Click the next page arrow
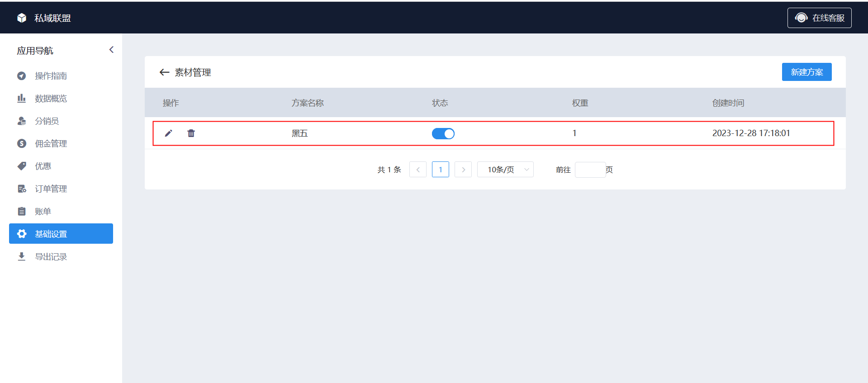Image resolution: width=868 pixels, height=383 pixels. 463,170
